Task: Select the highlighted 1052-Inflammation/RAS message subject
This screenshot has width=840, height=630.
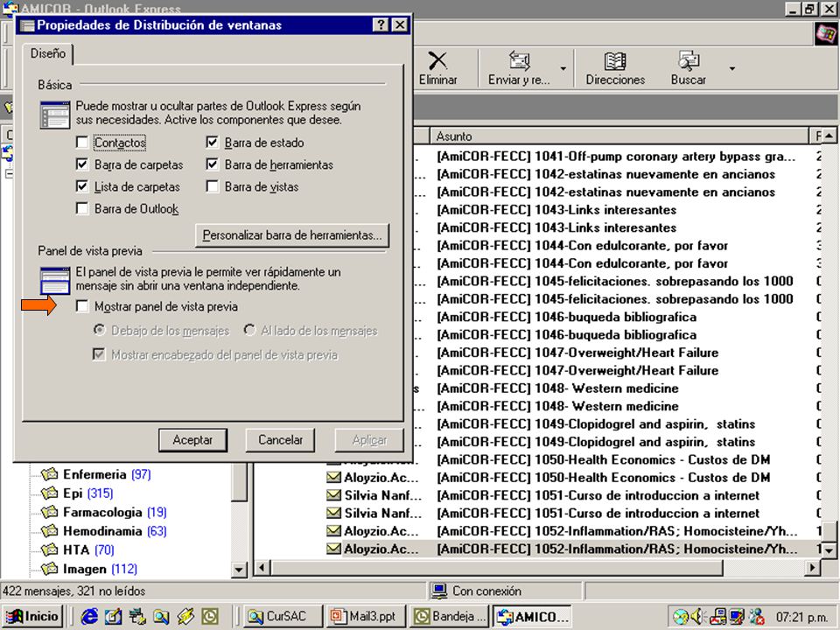Action: click(x=617, y=549)
